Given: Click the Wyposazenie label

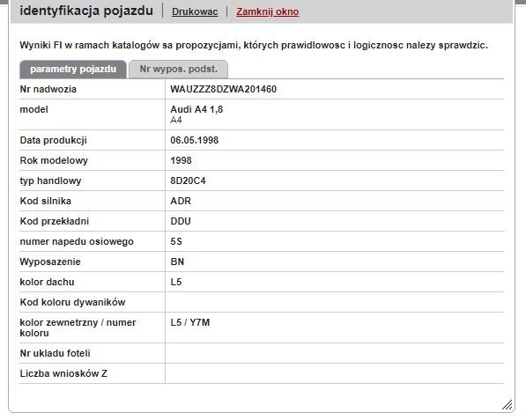Looking at the screenshot, I should 50,262.
